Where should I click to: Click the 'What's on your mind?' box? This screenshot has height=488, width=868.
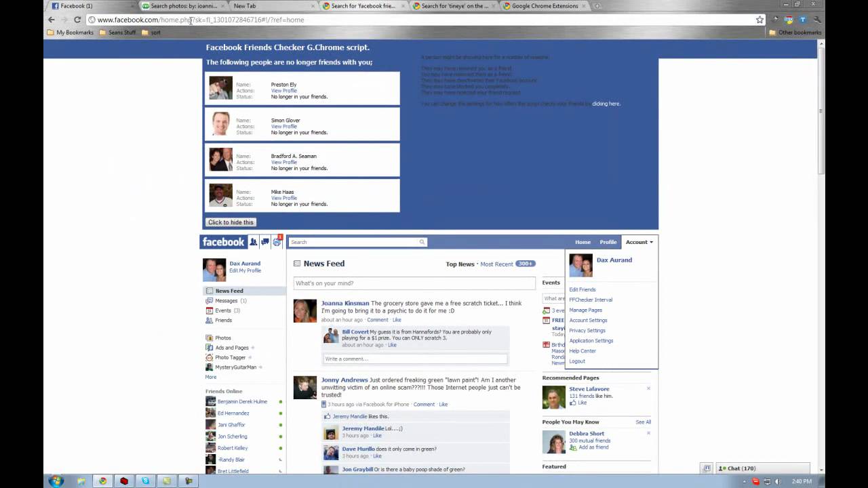tap(414, 283)
